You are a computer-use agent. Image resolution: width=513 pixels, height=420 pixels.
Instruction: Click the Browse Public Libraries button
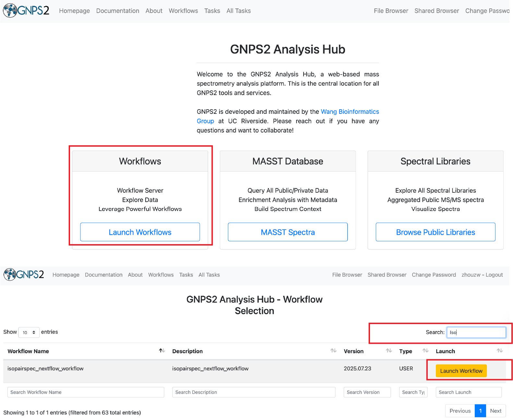click(435, 232)
